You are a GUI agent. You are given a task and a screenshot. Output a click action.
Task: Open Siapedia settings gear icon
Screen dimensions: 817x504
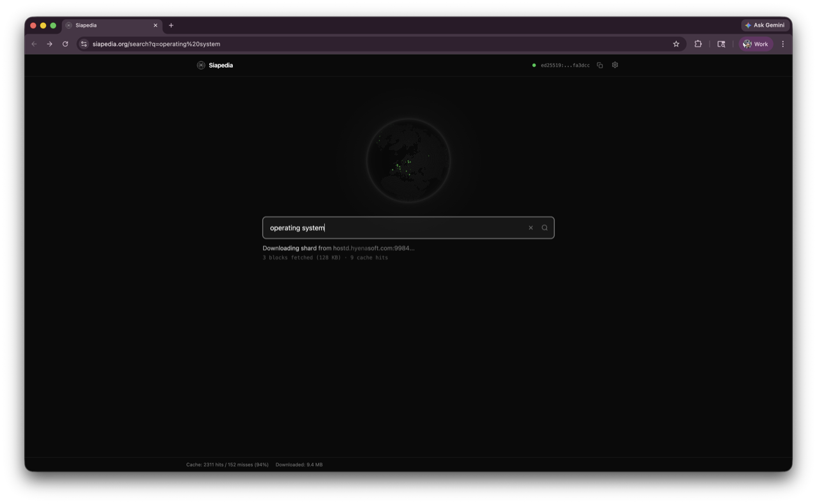615,65
